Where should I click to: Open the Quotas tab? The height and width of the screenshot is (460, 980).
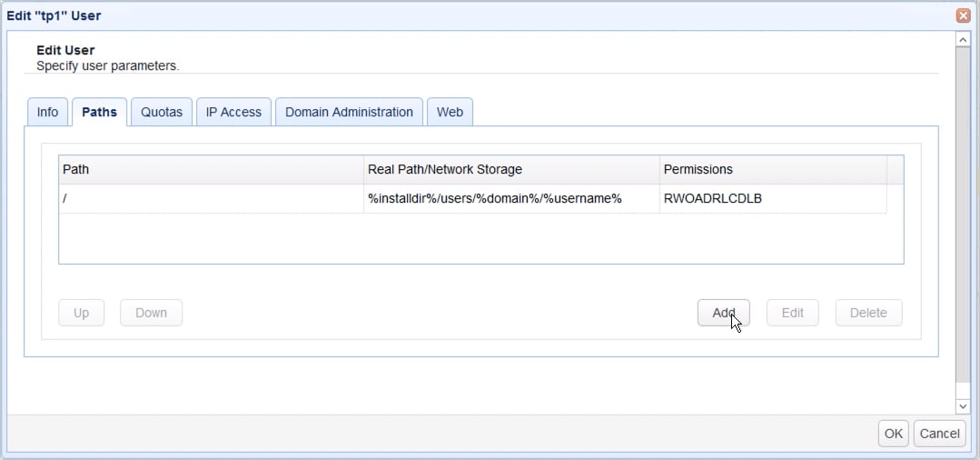click(162, 112)
